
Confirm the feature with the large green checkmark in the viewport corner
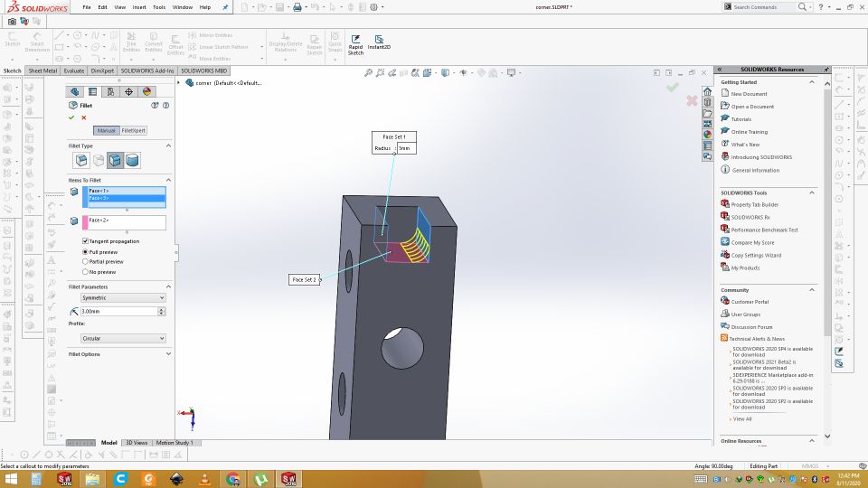click(x=673, y=87)
